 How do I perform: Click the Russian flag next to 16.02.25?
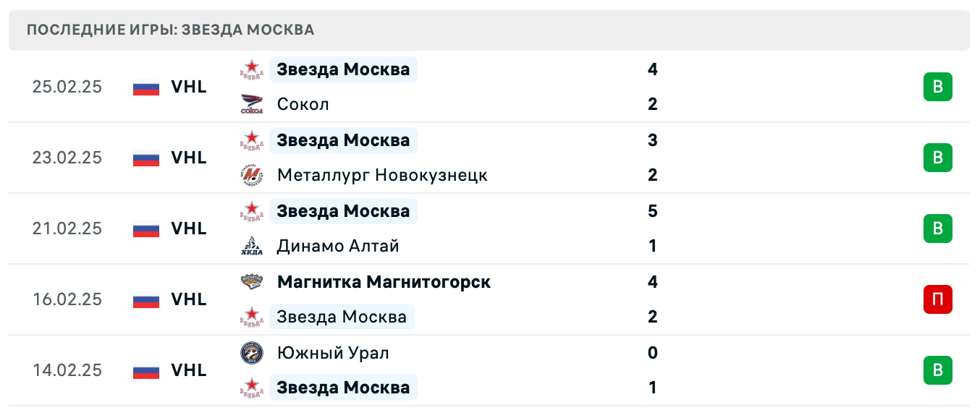(x=145, y=299)
